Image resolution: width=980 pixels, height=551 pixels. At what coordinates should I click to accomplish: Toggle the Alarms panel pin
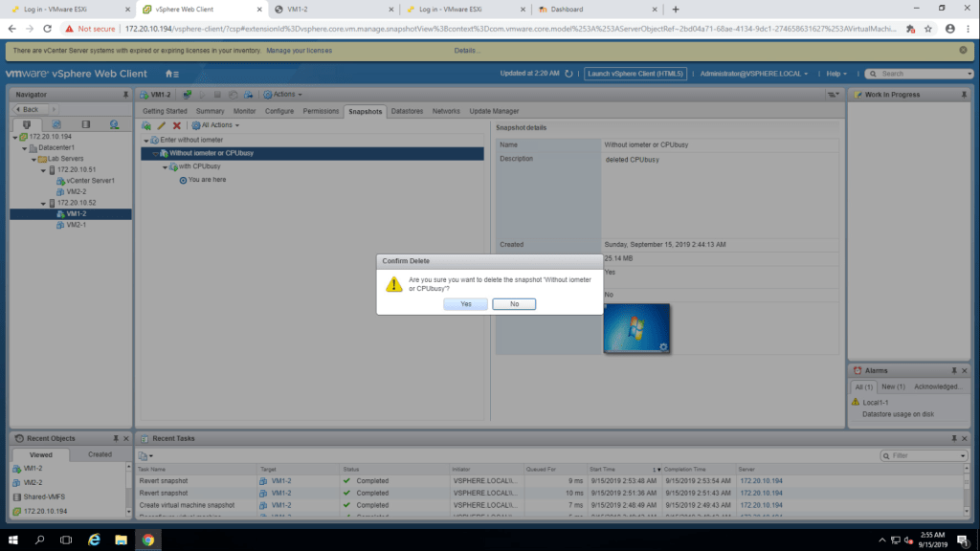tap(953, 370)
